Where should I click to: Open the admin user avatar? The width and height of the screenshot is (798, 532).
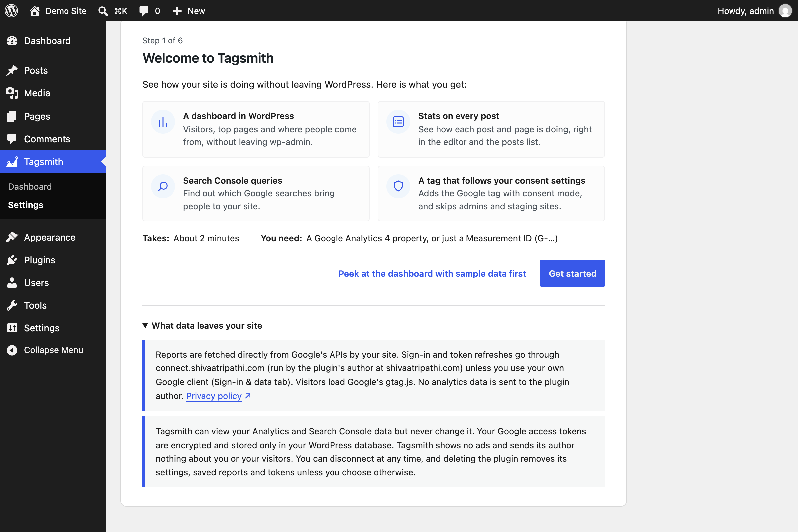785,11
